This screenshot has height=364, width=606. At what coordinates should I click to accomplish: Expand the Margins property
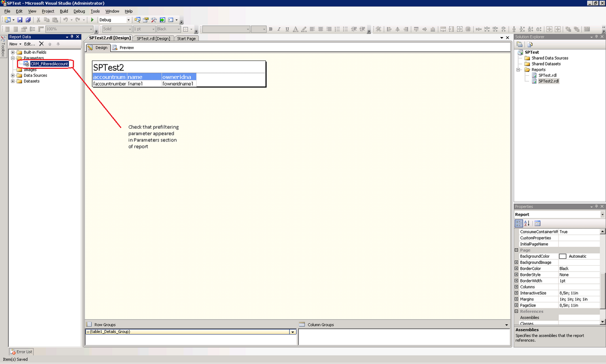coord(516,299)
